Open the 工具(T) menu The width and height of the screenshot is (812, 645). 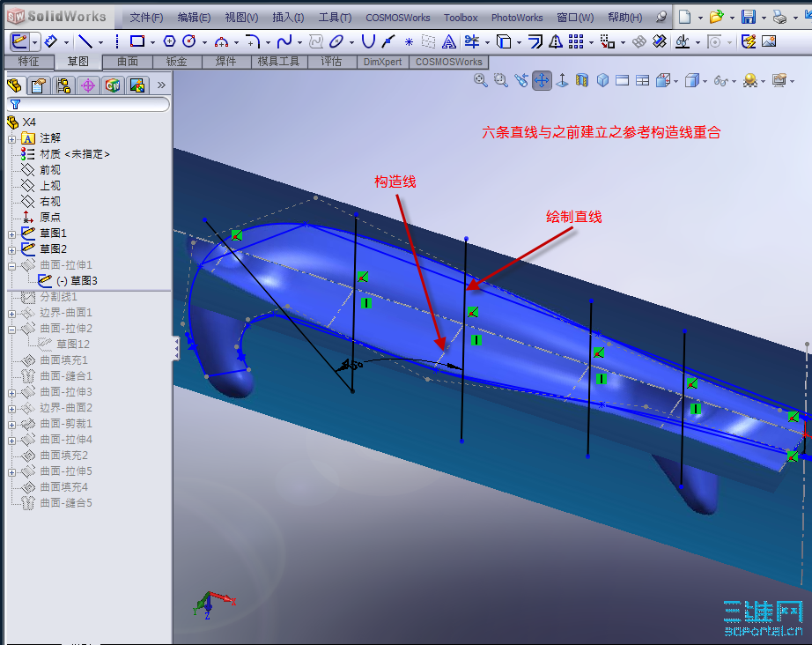point(335,18)
